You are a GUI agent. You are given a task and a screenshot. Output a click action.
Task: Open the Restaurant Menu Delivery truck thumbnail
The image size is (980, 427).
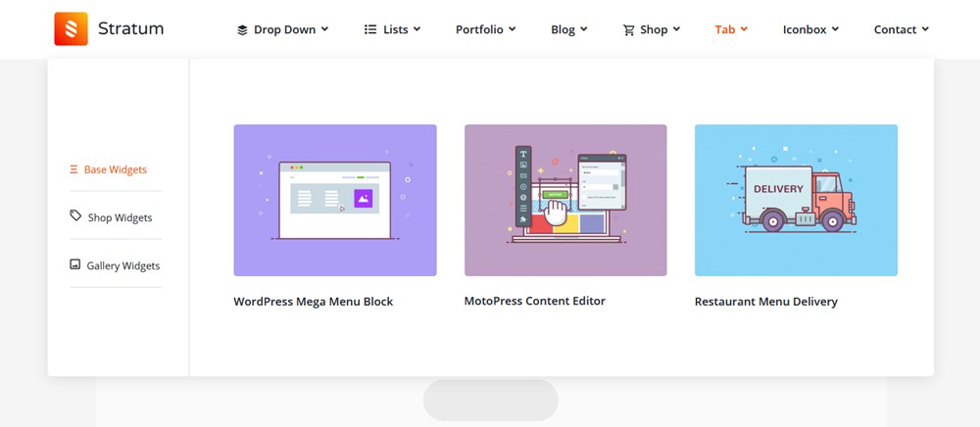[796, 201]
